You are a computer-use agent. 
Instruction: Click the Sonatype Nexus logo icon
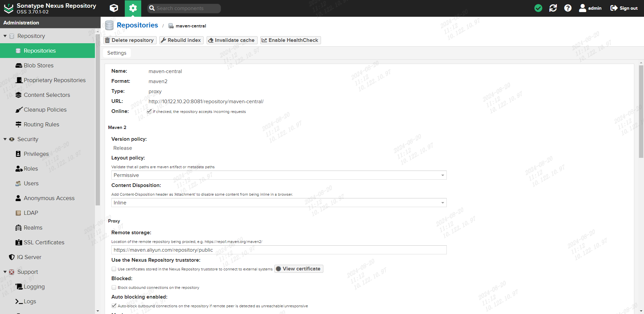click(8, 8)
